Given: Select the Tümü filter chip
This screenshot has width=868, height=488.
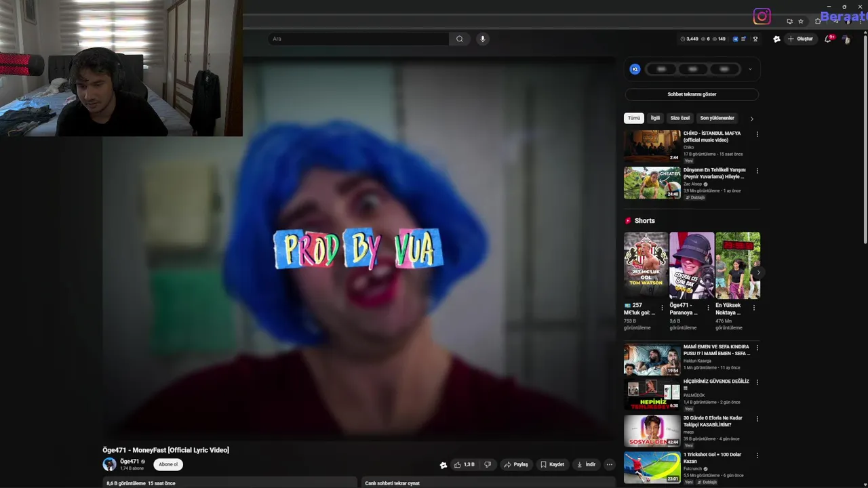Looking at the screenshot, I should point(633,118).
